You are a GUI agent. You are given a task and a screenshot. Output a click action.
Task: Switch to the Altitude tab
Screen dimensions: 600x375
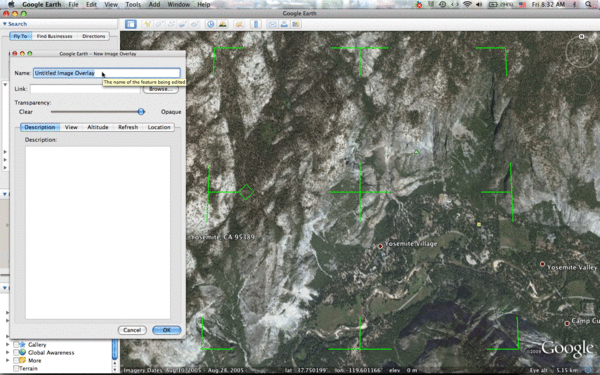98,127
